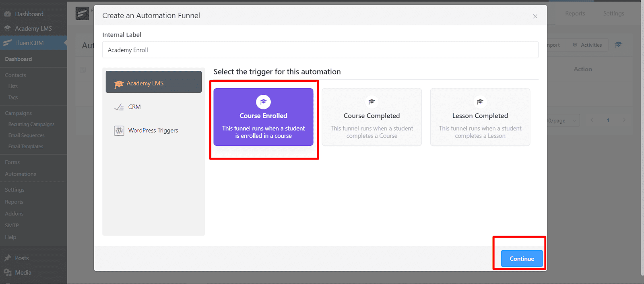Go to previous page using left chevron
The image size is (644, 284).
[592, 120]
